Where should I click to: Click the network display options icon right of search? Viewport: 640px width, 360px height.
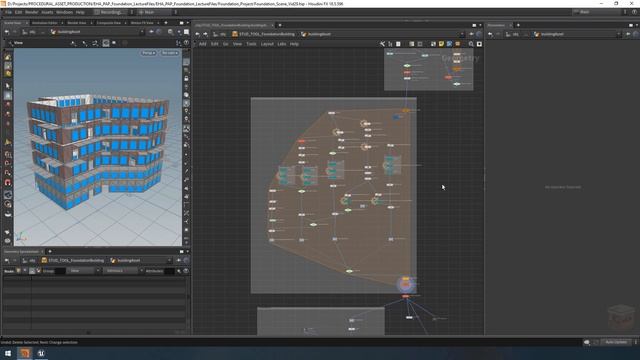tap(479, 44)
